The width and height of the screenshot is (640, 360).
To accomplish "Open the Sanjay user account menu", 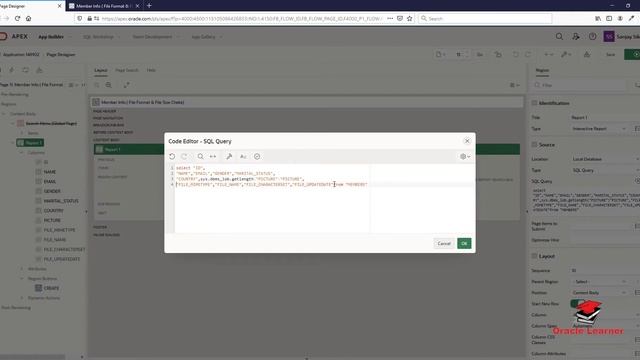I will click(621, 36).
